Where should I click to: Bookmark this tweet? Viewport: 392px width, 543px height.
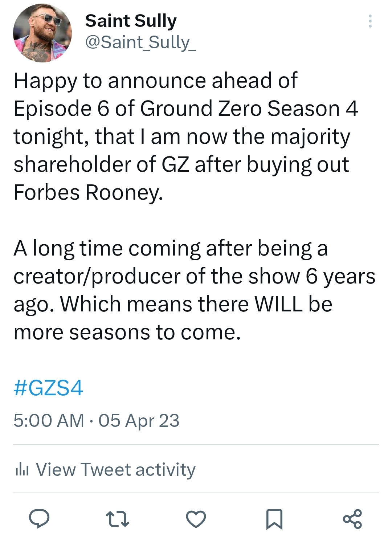[274, 519]
